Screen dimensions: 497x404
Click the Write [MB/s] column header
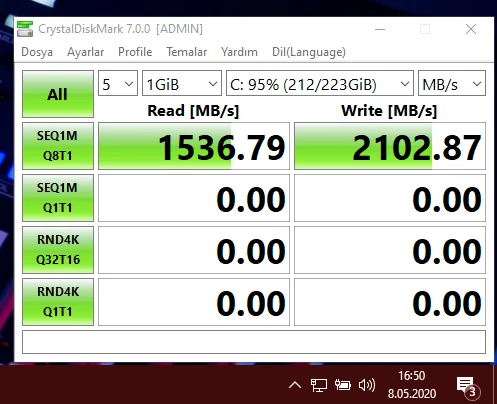pyautogui.click(x=389, y=111)
